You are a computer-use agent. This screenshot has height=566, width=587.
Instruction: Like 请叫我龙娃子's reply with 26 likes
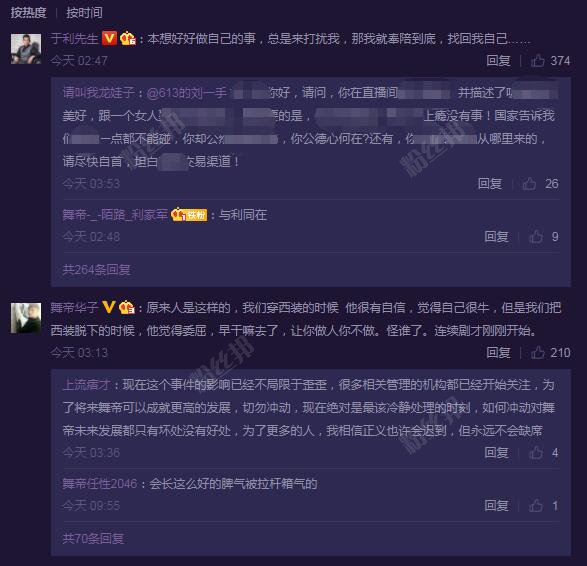pyautogui.click(x=529, y=184)
